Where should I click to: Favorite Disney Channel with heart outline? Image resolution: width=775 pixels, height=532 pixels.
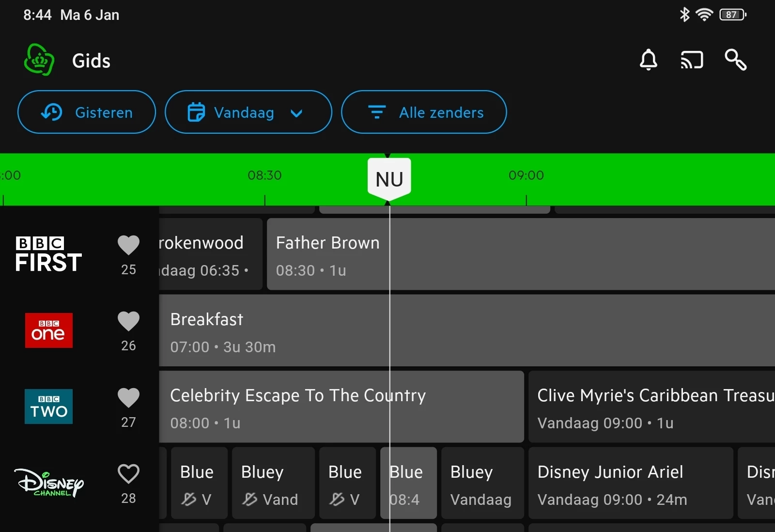pos(128,474)
